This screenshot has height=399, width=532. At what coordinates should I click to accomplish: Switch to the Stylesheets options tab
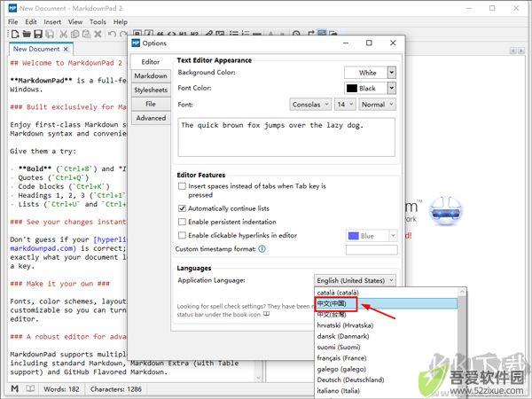(151, 90)
